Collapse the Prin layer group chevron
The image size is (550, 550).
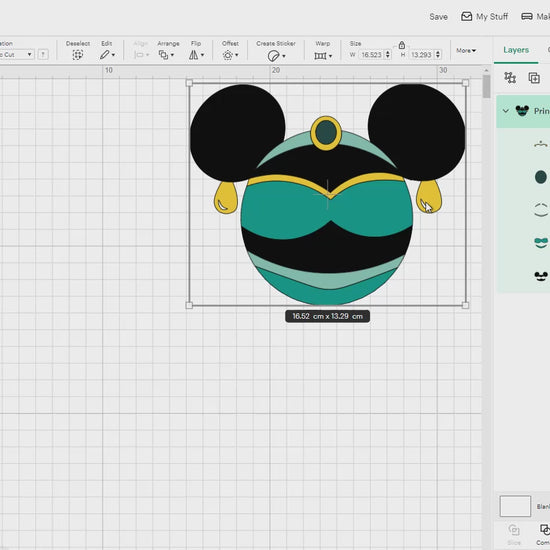pos(505,111)
